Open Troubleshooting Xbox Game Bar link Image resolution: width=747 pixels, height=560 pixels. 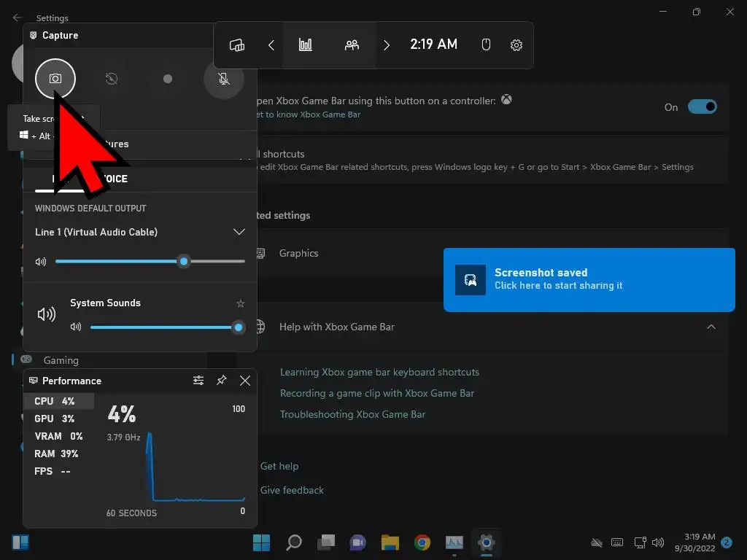(x=352, y=414)
